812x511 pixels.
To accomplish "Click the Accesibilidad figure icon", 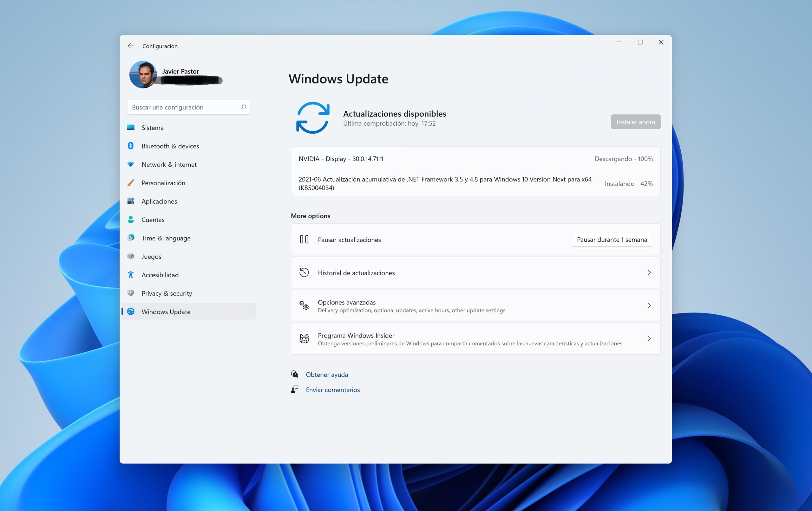I will [x=130, y=275].
